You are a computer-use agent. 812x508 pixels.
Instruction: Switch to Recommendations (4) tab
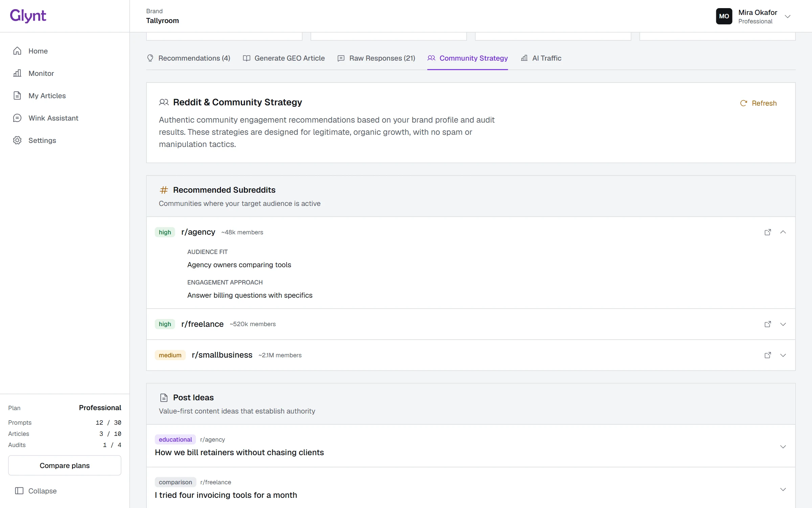(188, 58)
